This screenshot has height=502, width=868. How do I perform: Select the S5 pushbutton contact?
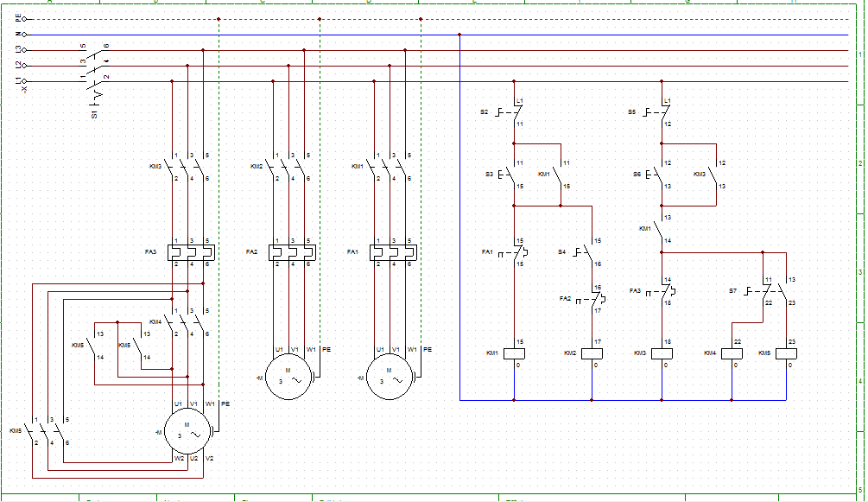click(660, 112)
